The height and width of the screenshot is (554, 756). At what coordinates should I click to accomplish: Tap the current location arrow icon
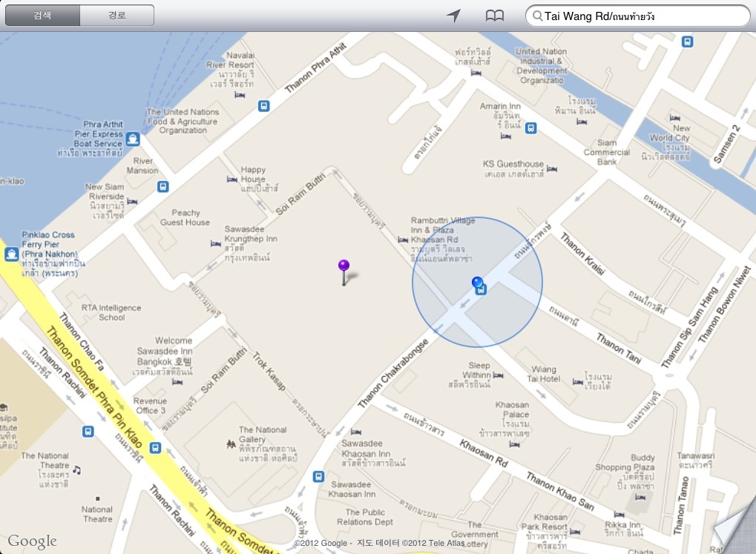pos(453,16)
